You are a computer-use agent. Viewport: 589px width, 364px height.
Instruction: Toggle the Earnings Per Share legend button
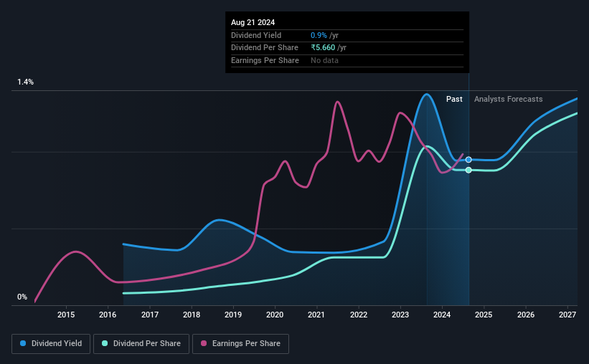pos(240,344)
